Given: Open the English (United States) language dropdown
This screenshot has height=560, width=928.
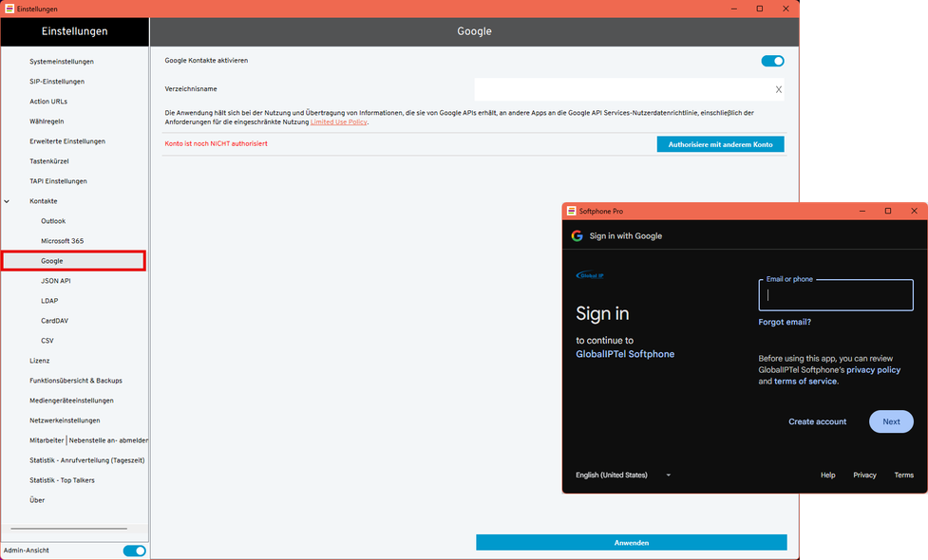Looking at the screenshot, I should (623, 475).
